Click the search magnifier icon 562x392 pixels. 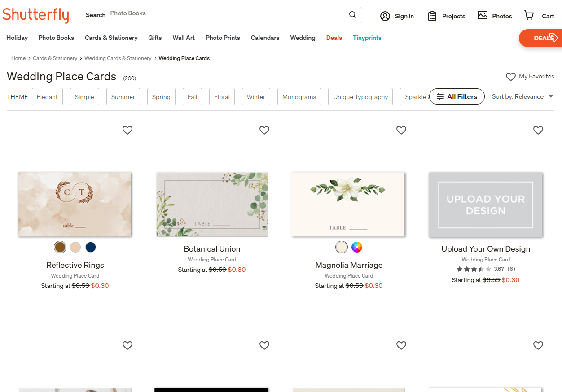coord(353,15)
